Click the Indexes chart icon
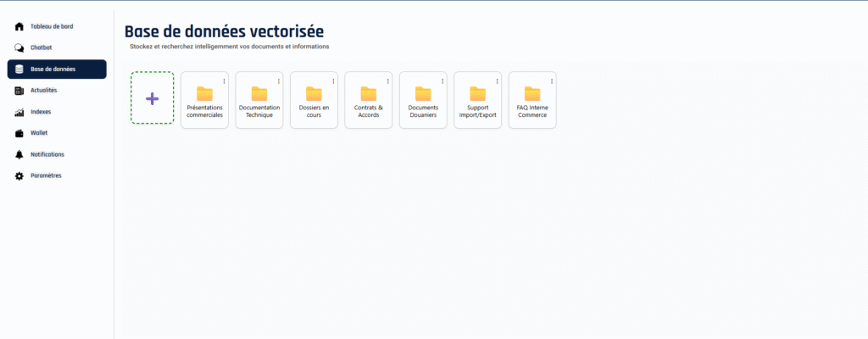This screenshot has height=339, width=868. [x=19, y=112]
